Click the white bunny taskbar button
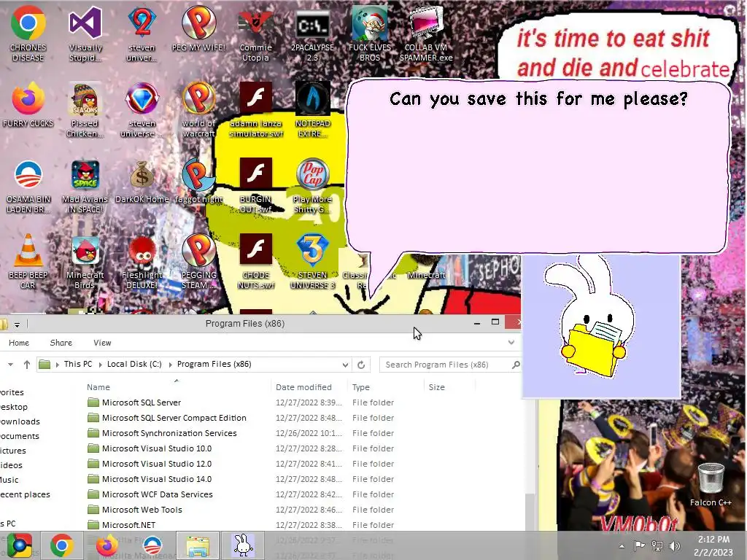747x560 pixels. pos(243,545)
